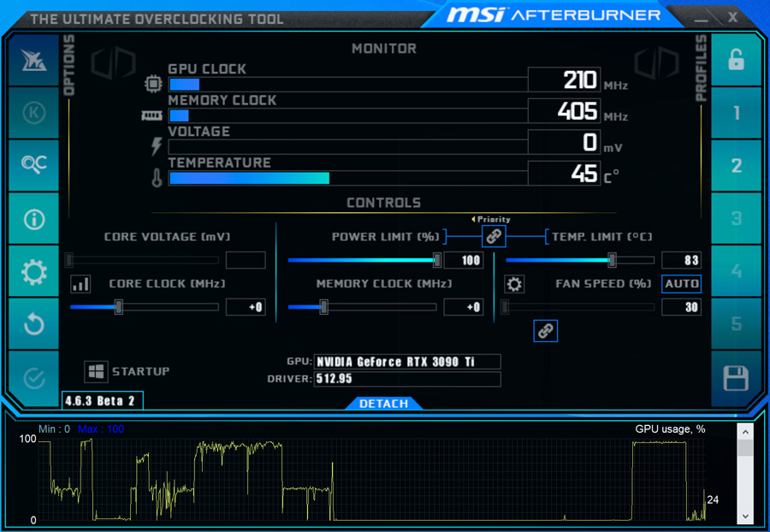Open the system information icon

point(33,218)
